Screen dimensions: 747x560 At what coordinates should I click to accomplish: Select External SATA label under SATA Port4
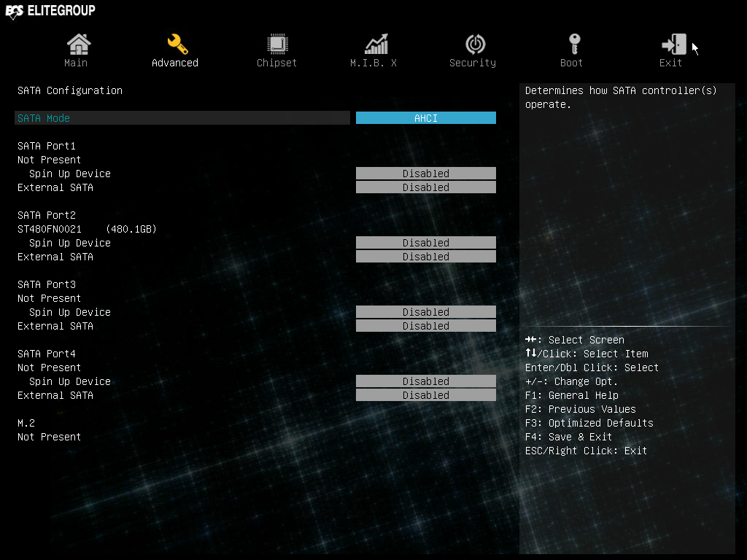click(x=55, y=396)
